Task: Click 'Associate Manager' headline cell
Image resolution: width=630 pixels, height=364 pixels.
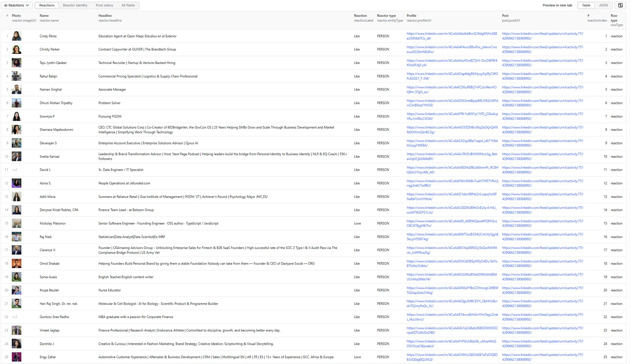Action: pyautogui.click(x=112, y=90)
